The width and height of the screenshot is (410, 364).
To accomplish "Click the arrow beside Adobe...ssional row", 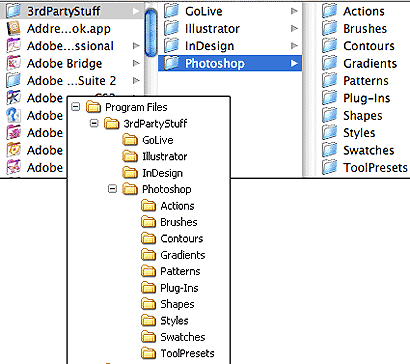I will (x=136, y=46).
